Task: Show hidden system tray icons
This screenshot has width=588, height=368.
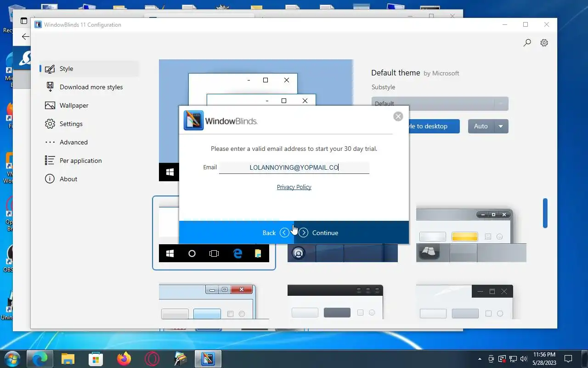Action: click(480, 359)
